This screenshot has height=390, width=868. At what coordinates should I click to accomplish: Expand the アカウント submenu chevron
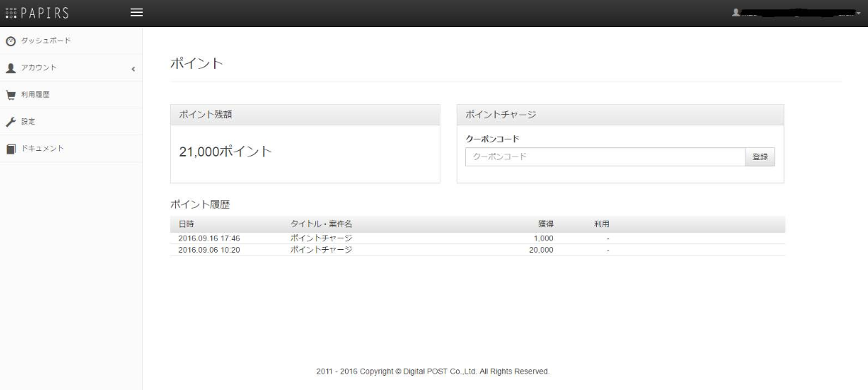coord(133,68)
